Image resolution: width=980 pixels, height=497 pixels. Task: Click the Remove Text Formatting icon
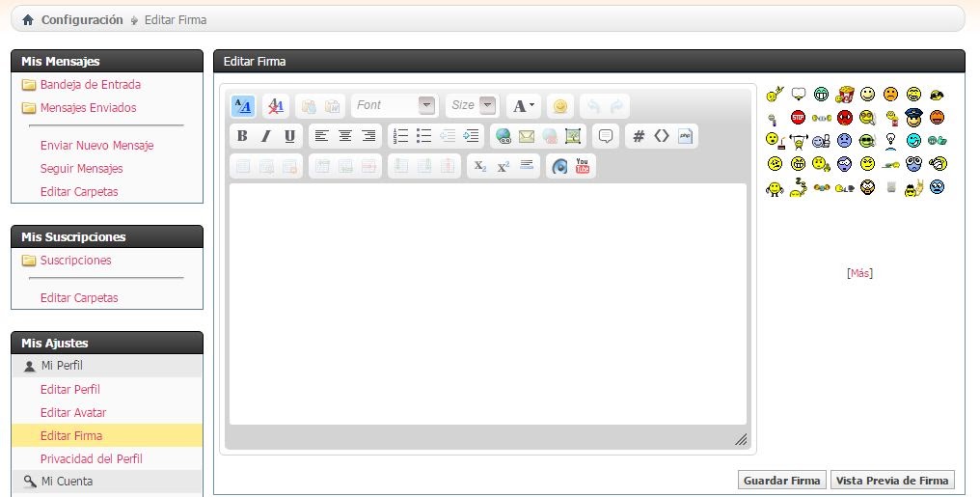point(275,105)
